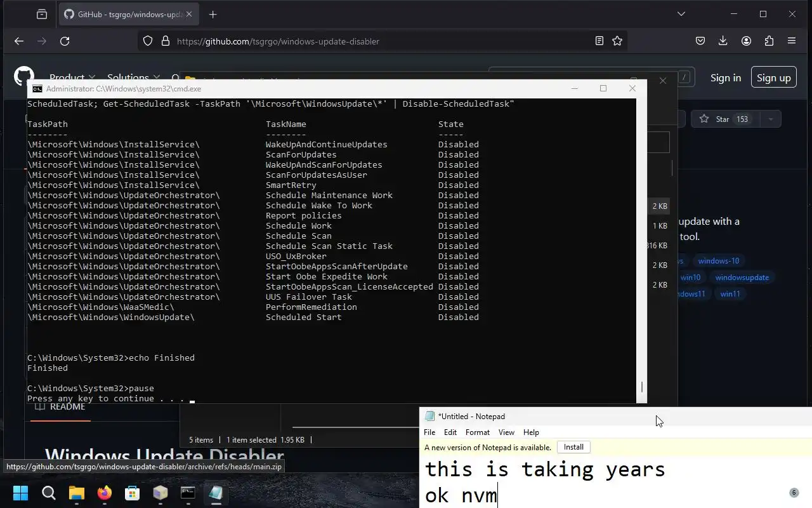The image size is (812, 508).
Task: Open Notepad File menu
Action: tap(429, 432)
